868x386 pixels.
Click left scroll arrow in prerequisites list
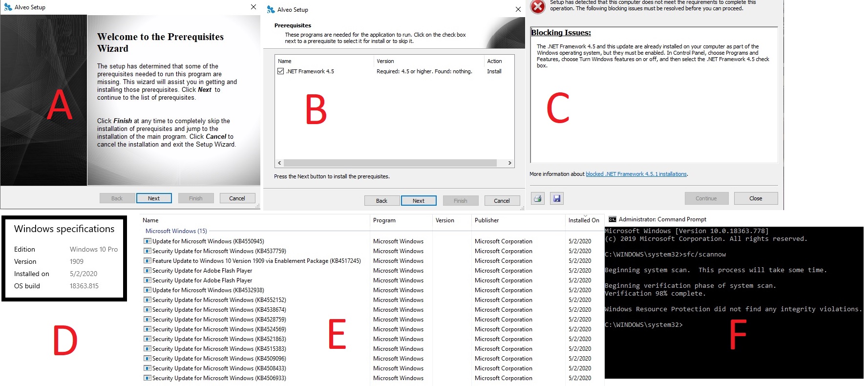pyautogui.click(x=279, y=163)
